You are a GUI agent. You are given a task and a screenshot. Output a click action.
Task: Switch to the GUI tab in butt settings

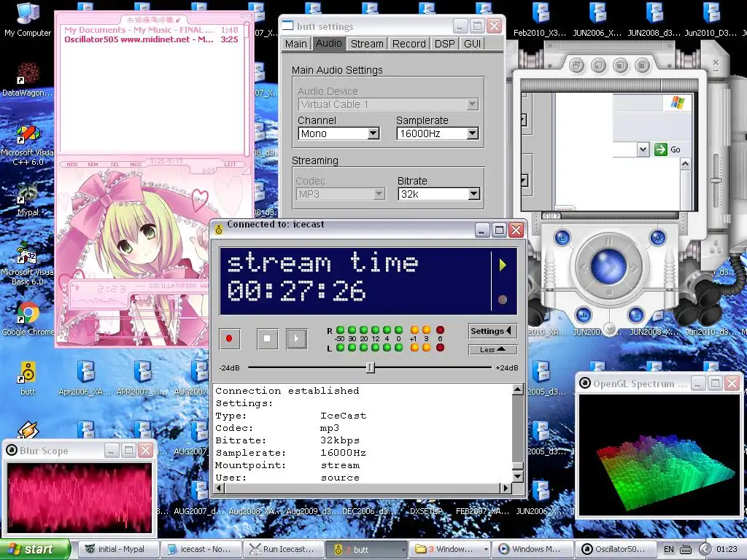point(472,44)
